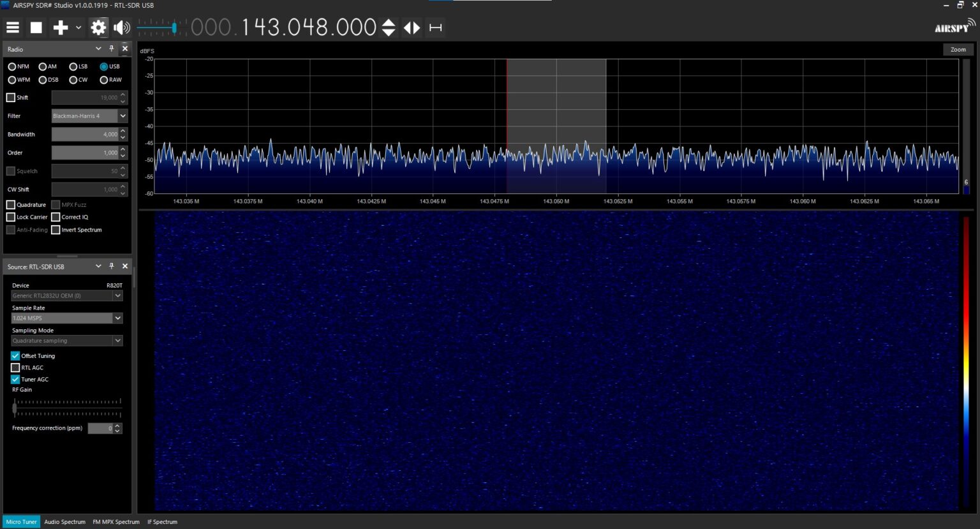The width and height of the screenshot is (980, 529).
Task: Switch to the Audio Spectrum tab
Action: coord(64,522)
